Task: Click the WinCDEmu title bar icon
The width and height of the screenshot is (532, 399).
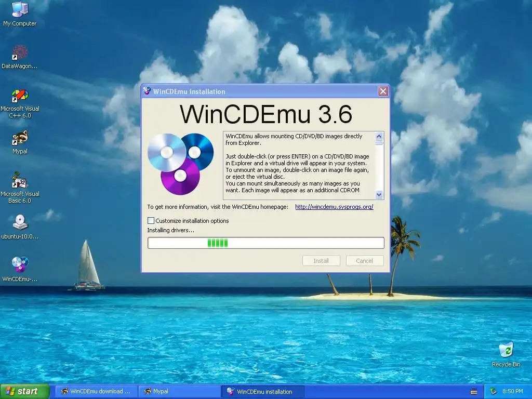Action: click(147, 91)
